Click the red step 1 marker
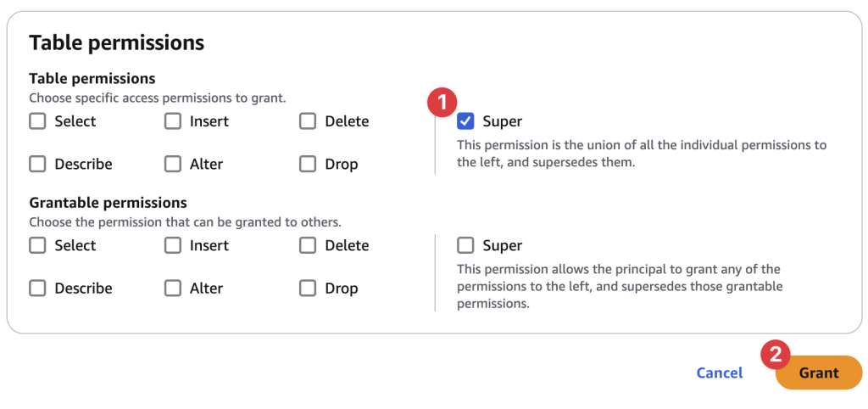The width and height of the screenshot is (868, 409). [x=442, y=102]
